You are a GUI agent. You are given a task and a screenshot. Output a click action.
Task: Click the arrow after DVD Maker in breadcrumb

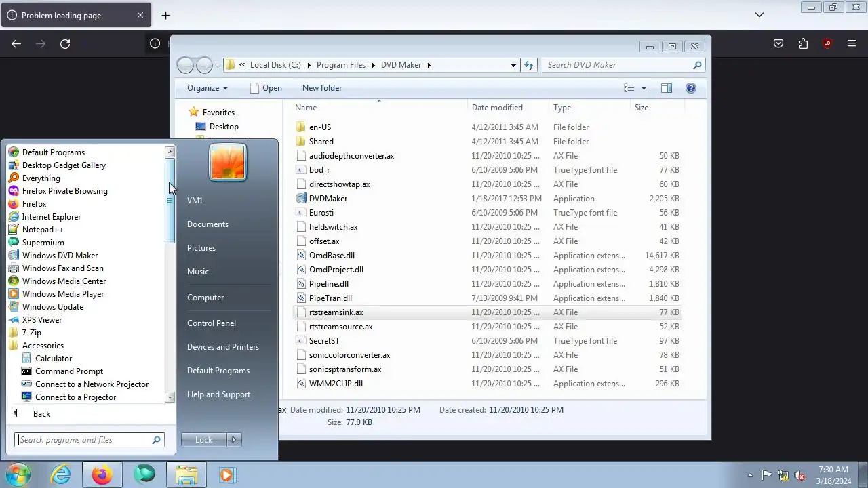pos(429,65)
